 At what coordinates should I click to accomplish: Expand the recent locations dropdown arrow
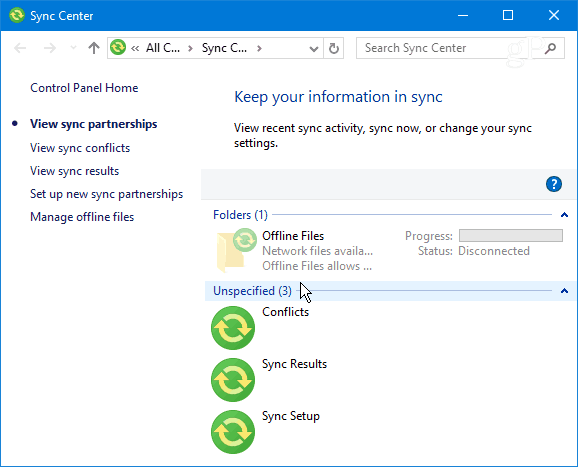pyautogui.click(x=73, y=48)
